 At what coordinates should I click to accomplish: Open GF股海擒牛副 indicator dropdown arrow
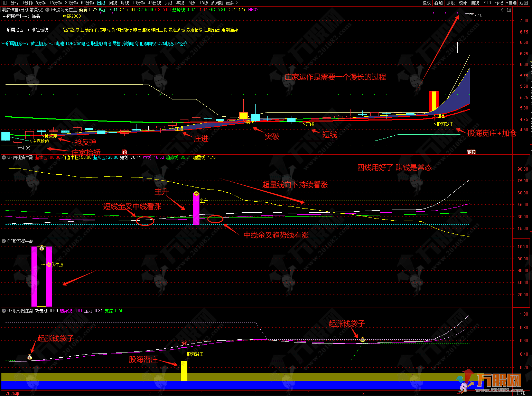point(4,241)
